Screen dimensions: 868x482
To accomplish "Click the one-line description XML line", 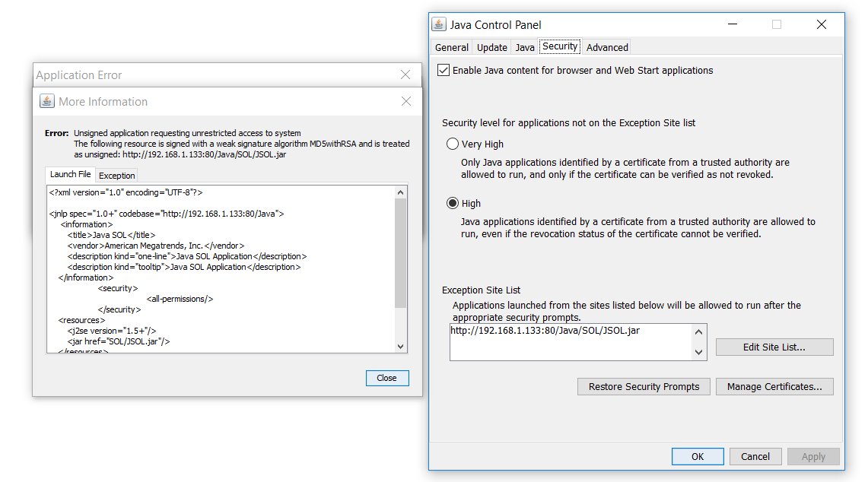I will click(x=187, y=256).
